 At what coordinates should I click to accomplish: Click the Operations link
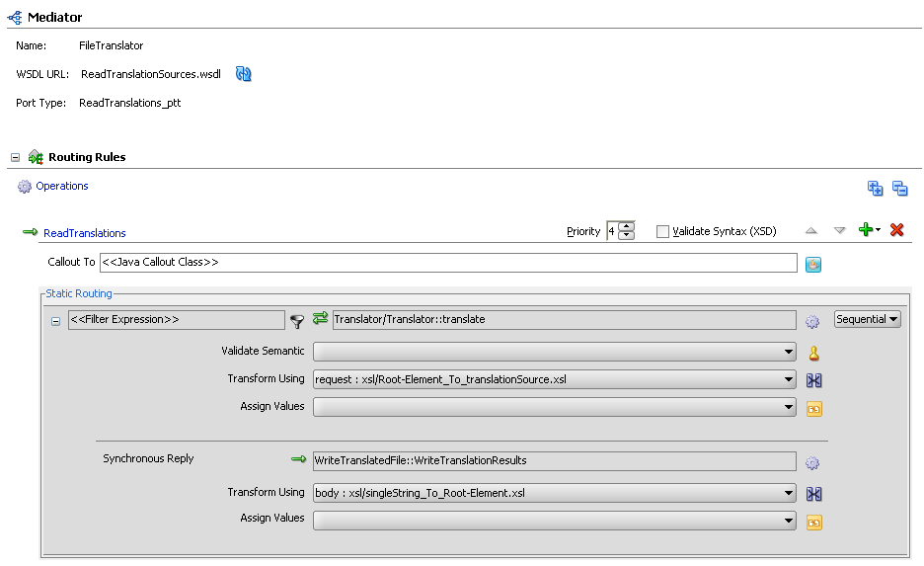coord(62,186)
